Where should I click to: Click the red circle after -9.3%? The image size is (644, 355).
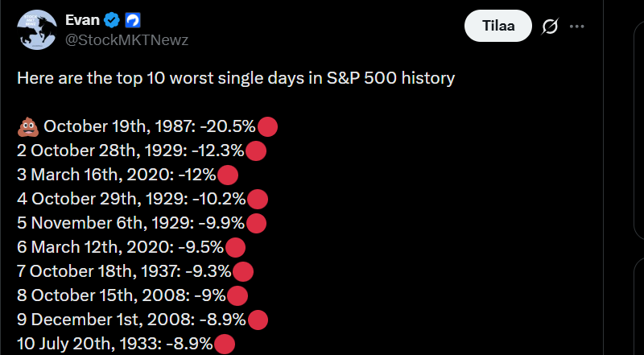(x=243, y=271)
